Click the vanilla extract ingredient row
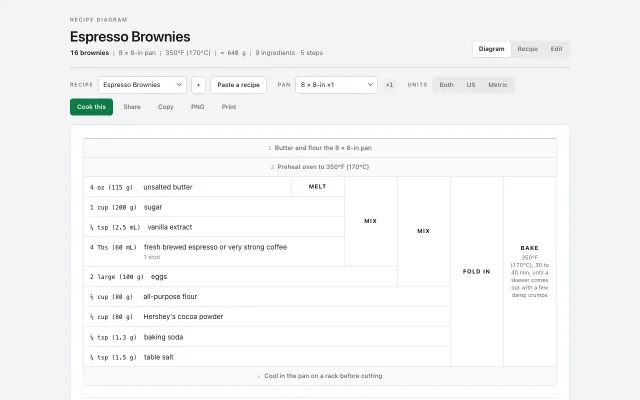This screenshot has width=640, height=400. (214, 227)
